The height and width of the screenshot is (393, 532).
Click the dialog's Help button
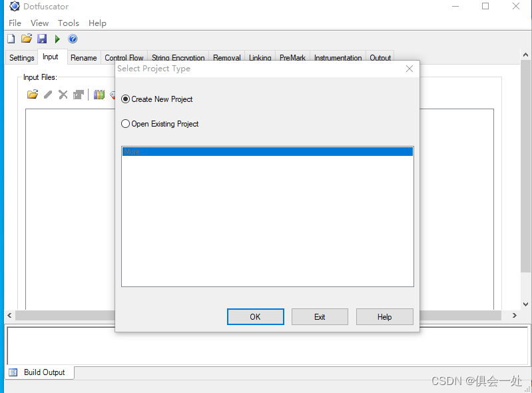pyautogui.click(x=384, y=316)
